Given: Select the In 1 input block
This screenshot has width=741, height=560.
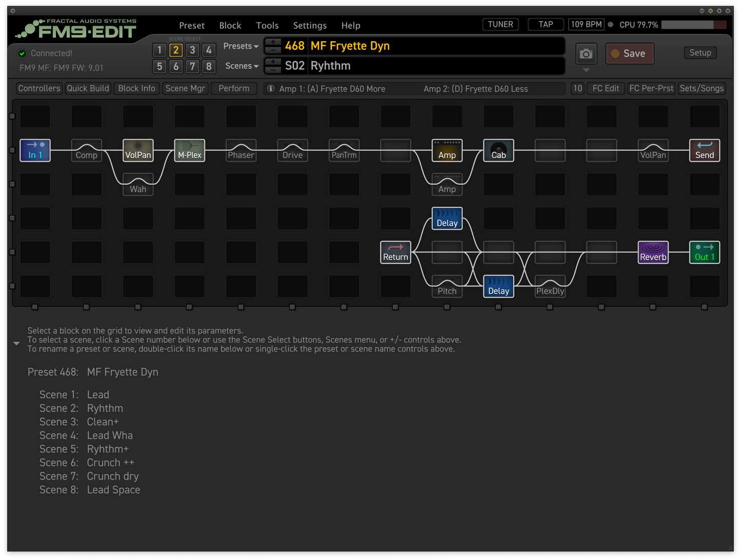Looking at the screenshot, I should 35,150.
